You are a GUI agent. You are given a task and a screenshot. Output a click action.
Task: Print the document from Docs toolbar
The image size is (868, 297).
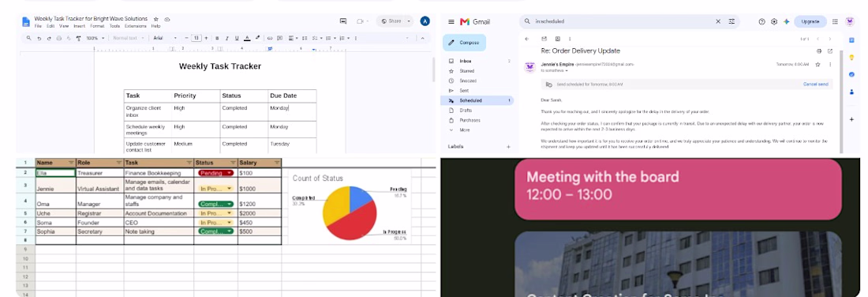tap(58, 38)
